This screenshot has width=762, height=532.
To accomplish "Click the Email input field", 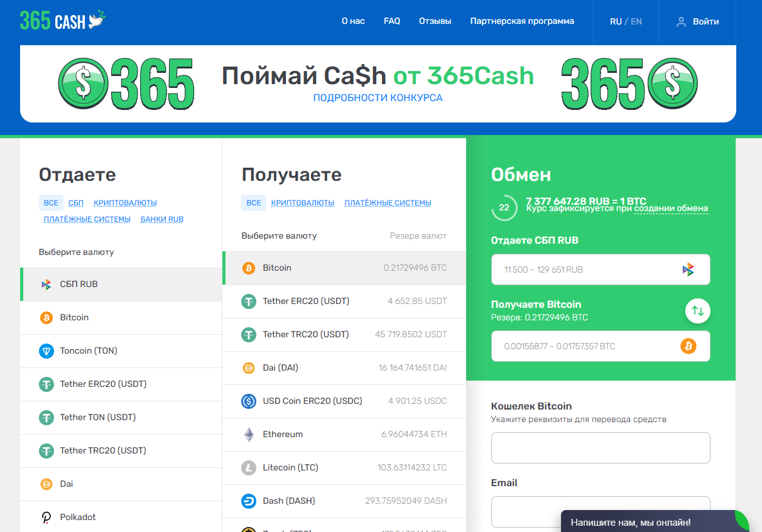I will coord(601,512).
